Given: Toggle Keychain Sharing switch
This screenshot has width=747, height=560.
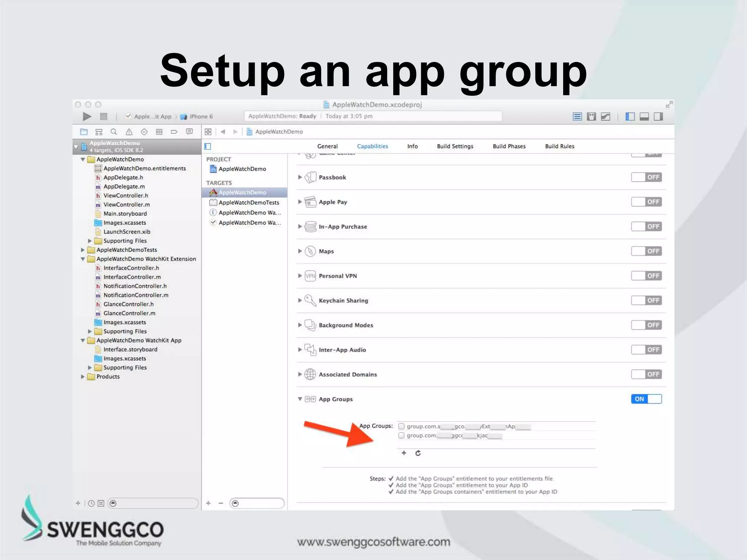Looking at the screenshot, I should [646, 300].
